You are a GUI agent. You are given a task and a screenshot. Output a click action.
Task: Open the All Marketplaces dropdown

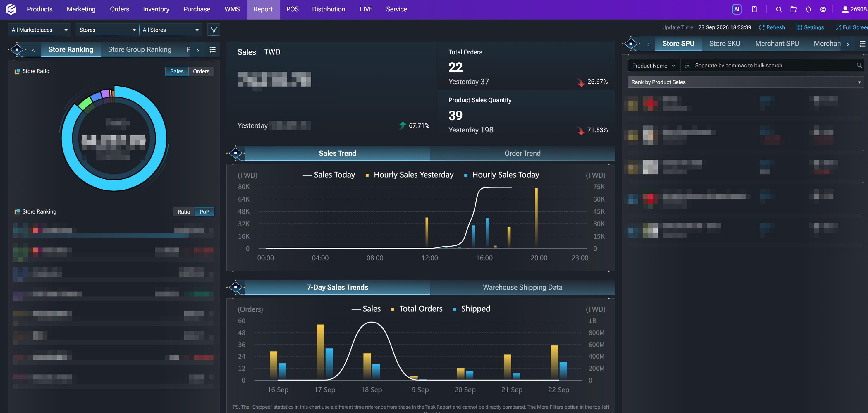39,30
